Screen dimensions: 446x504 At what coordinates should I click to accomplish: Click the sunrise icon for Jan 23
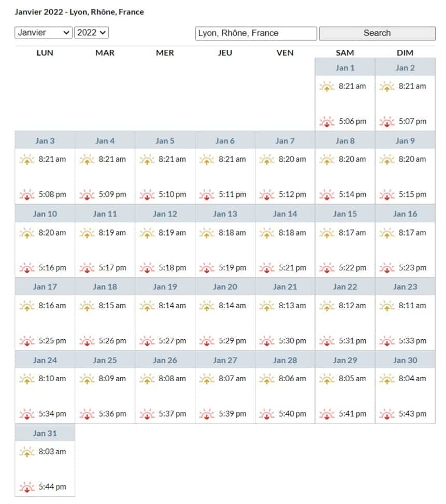click(x=386, y=306)
